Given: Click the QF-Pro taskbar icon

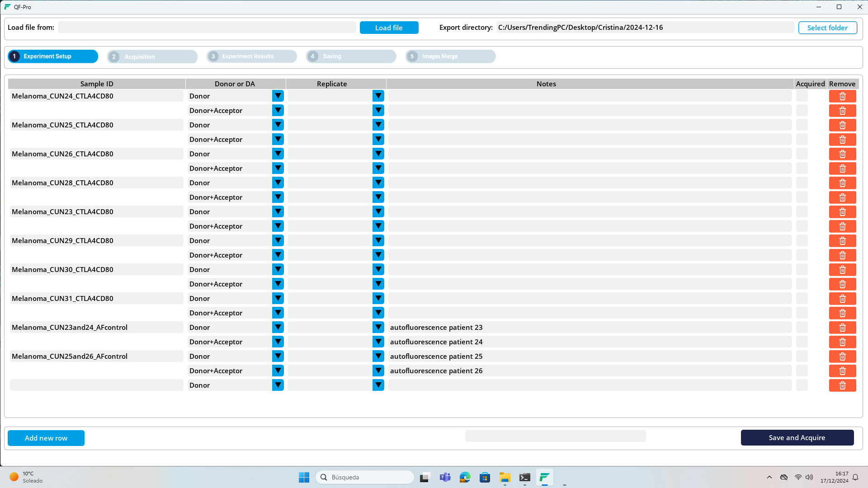Looking at the screenshot, I should 544,477.
